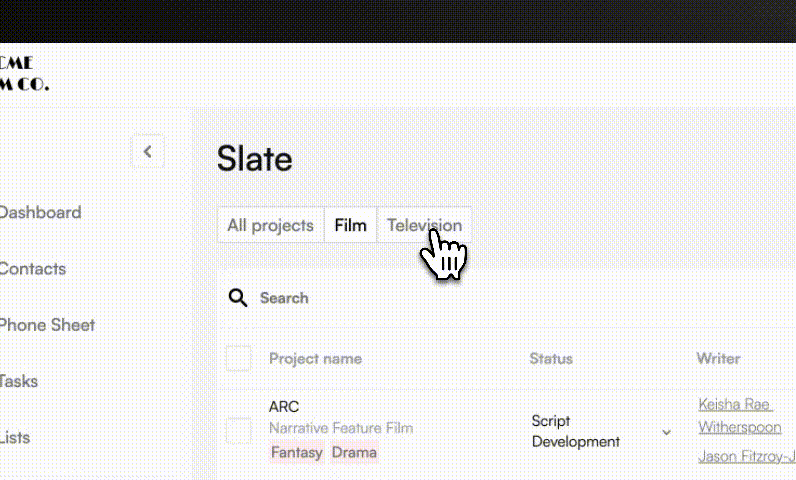Check the ARC project row checkbox
This screenshot has width=796, height=480.
click(x=238, y=430)
